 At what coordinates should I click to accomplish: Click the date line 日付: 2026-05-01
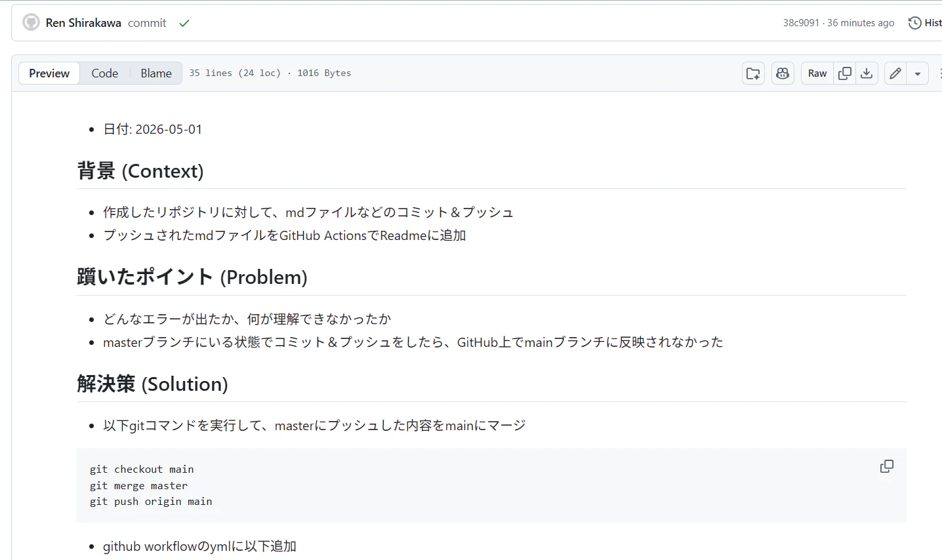coord(153,129)
